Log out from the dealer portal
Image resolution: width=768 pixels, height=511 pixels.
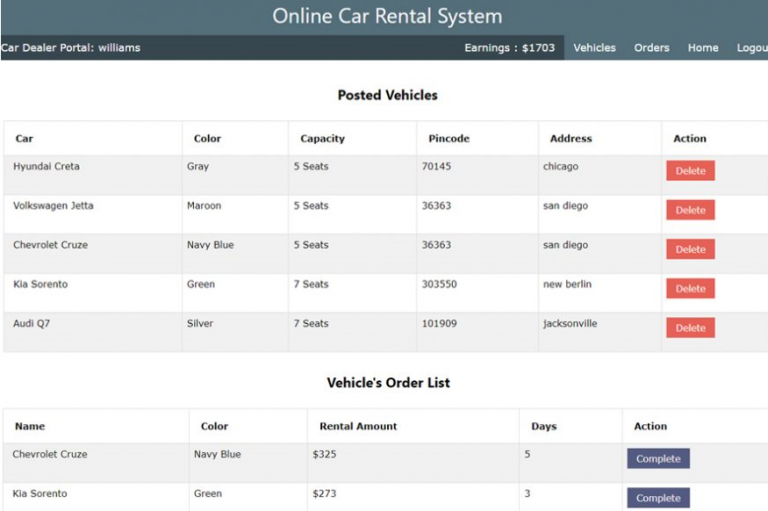pos(751,48)
